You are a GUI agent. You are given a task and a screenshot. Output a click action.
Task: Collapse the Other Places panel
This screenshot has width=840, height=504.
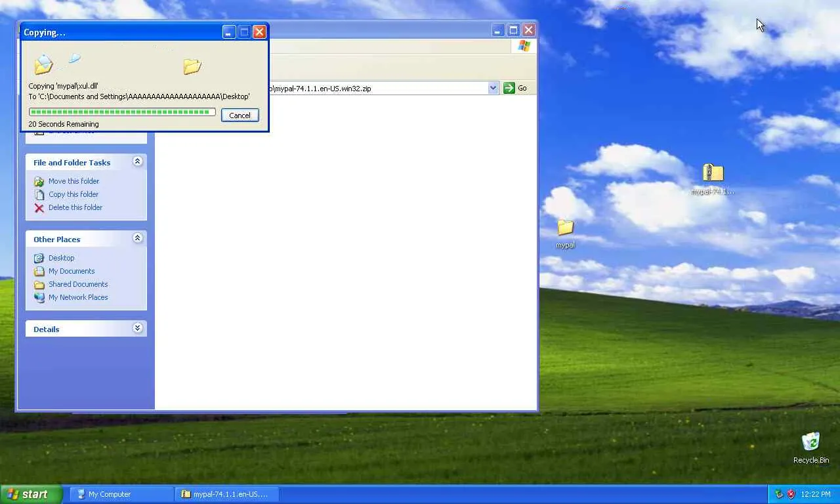click(x=137, y=238)
